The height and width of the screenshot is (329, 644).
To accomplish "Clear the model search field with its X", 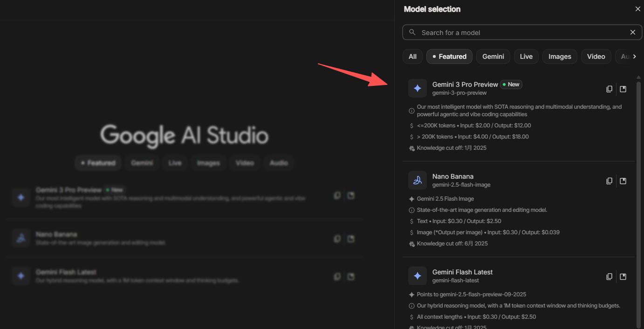I will click(633, 32).
